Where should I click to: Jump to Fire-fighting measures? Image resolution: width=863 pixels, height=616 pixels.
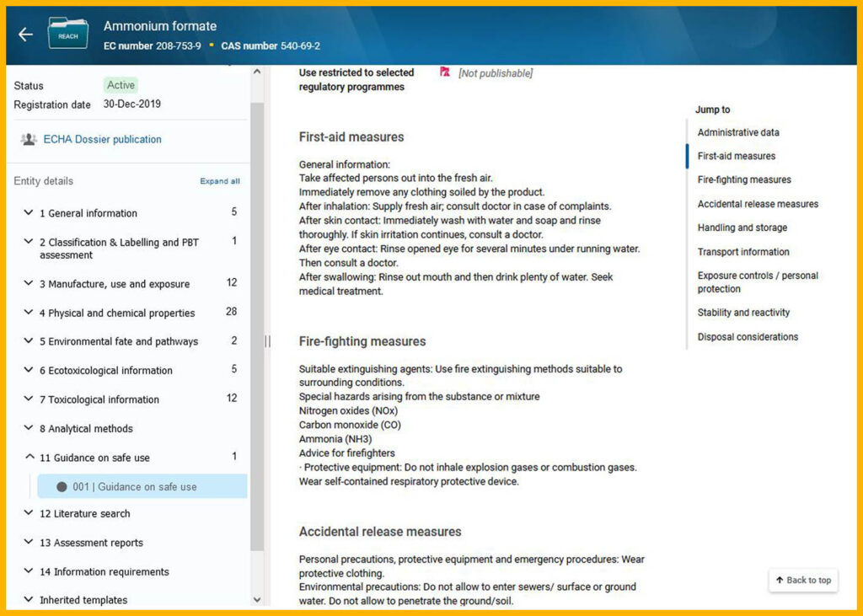pos(744,179)
